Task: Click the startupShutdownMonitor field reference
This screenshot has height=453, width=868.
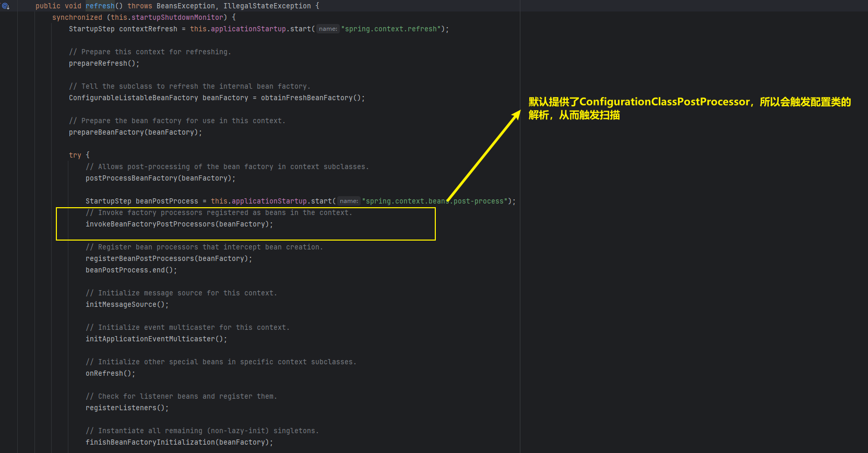Action: [177, 18]
